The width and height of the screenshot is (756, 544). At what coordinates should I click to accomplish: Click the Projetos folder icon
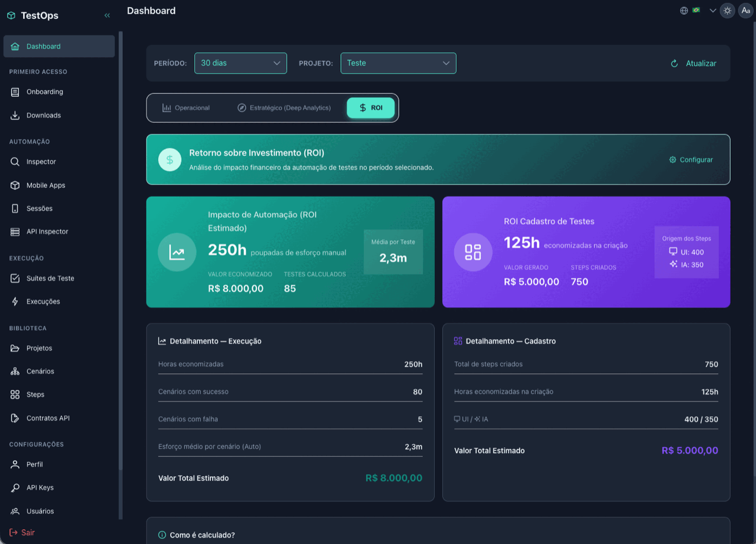click(x=15, y=348)
